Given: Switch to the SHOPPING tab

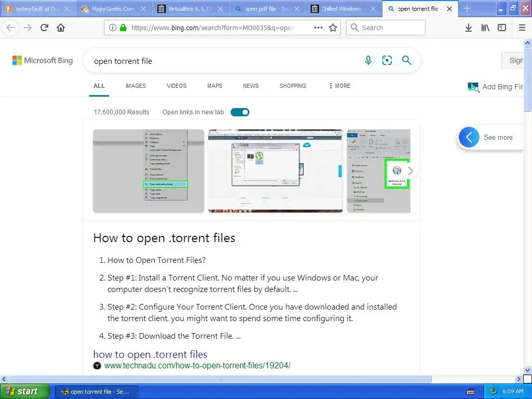Looking at the screenshot, I should tap(293, 86).
